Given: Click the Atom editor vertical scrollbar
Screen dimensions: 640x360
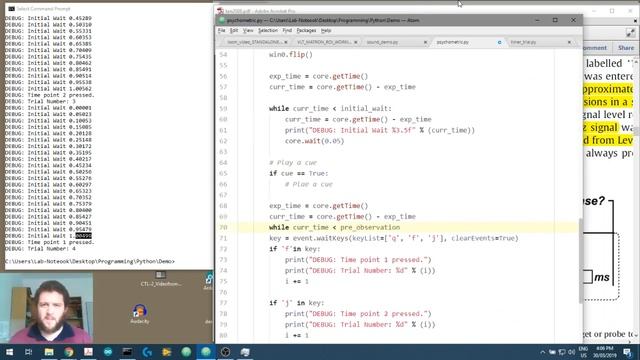Looking at the screenshot, I should point(580,260).
